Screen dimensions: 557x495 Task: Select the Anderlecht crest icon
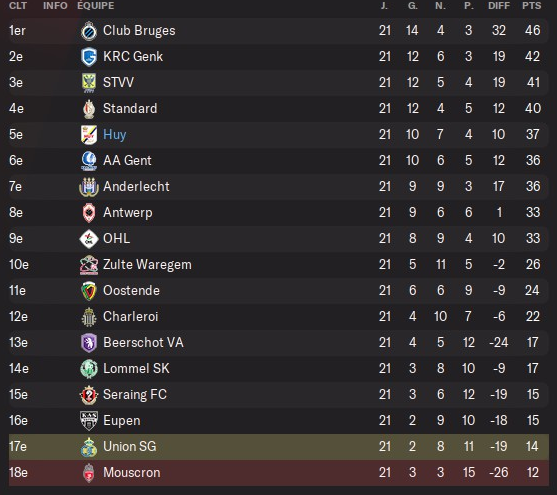(88, 187)
